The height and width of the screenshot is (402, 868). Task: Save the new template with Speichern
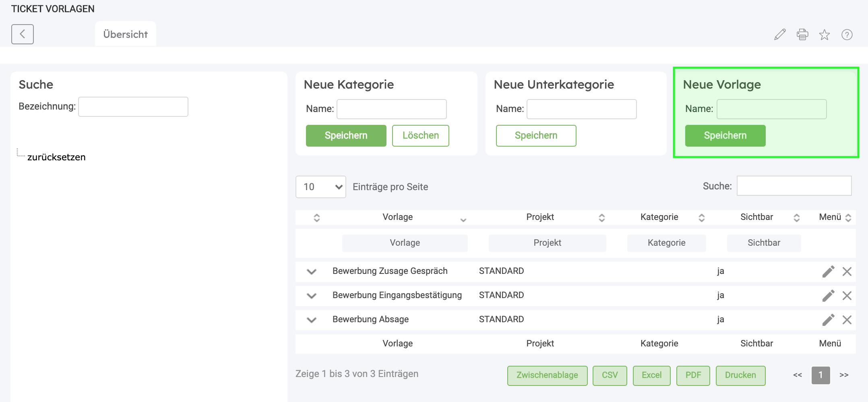tap(725, 136)
